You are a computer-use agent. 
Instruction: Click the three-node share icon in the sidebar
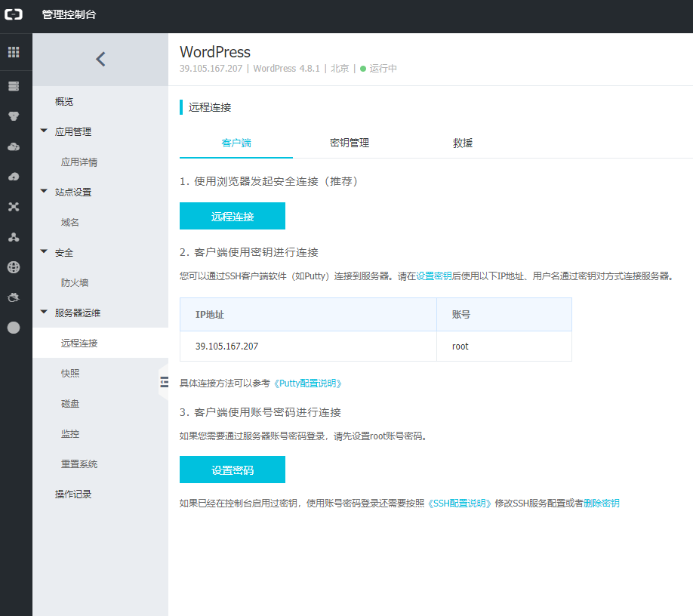(14, 237)
